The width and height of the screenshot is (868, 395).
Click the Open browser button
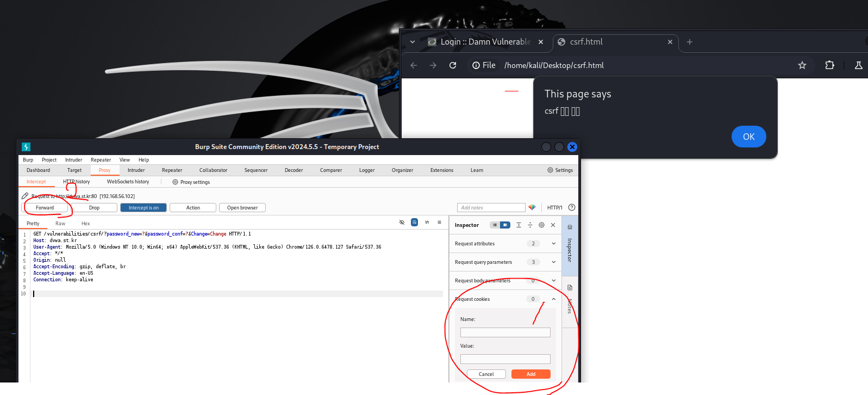pos(242,208)
